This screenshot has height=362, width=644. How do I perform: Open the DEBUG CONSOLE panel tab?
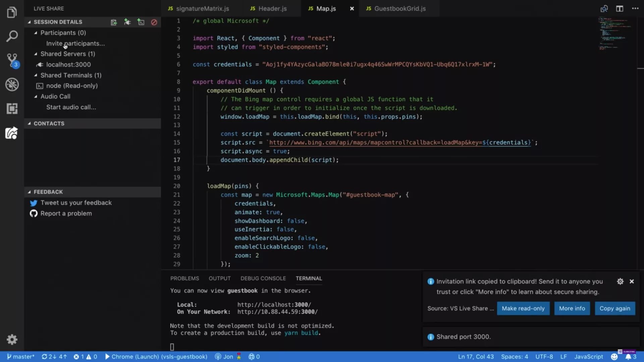263,278
